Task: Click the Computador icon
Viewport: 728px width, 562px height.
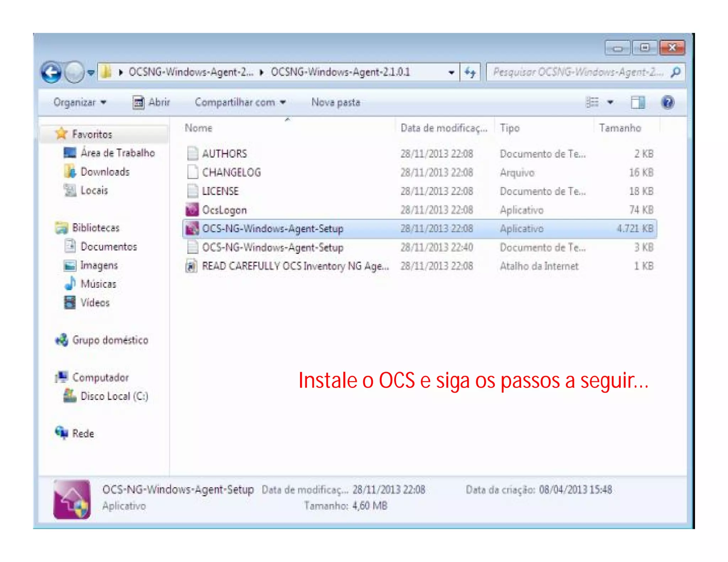Action: tap(62, 377)
